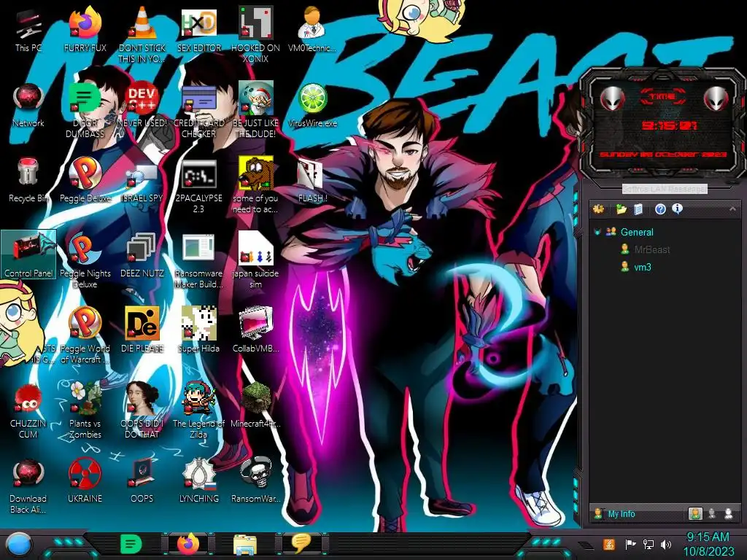The width and height of the screenshot is (747, 560).
Task: Open File Explorer from taskbar
Action: [x=245, y=544]
